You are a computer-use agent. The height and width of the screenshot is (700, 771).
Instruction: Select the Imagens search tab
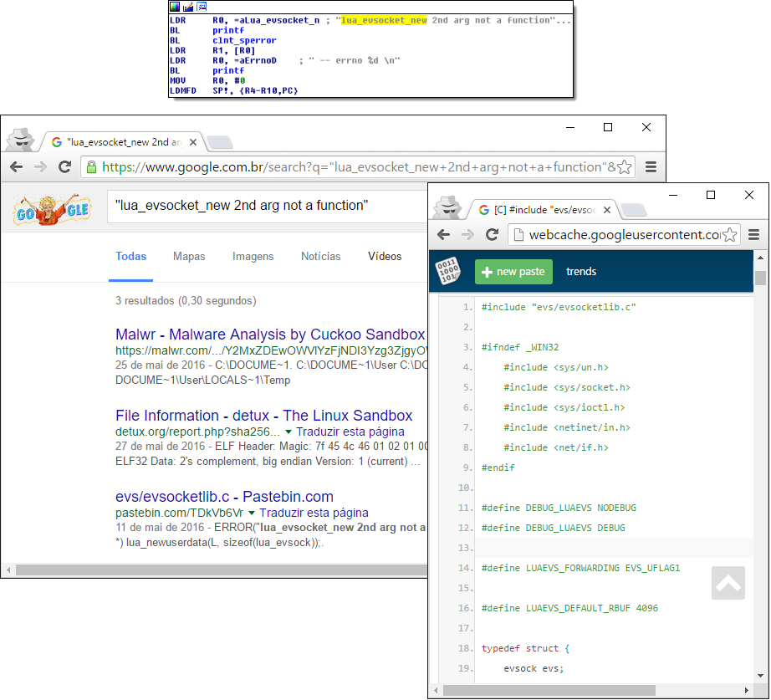(x=253, y=256)
